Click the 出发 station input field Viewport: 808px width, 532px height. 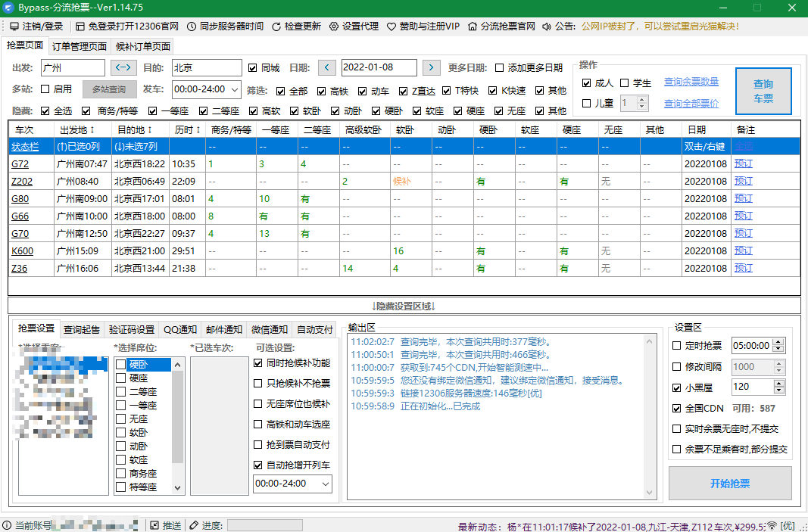point(73,67)
